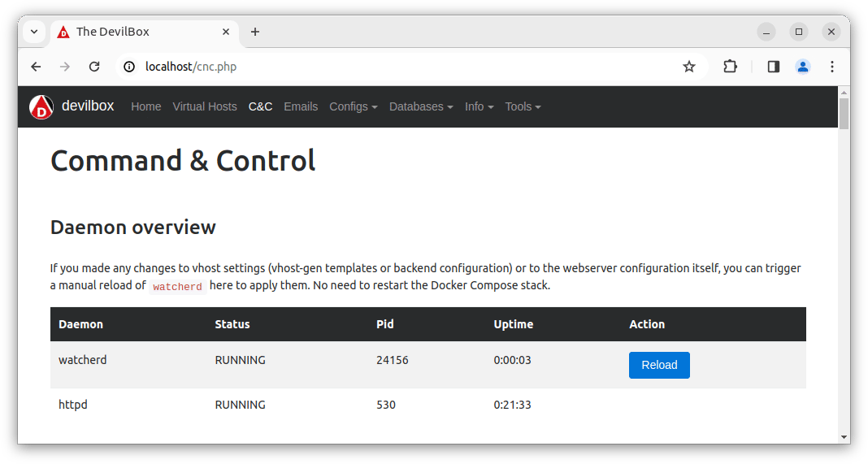Image resolution: width=868 pixels, height=464 pixels.
Task: Bookmark this page with the star icon
Action: tap(689, 67)
